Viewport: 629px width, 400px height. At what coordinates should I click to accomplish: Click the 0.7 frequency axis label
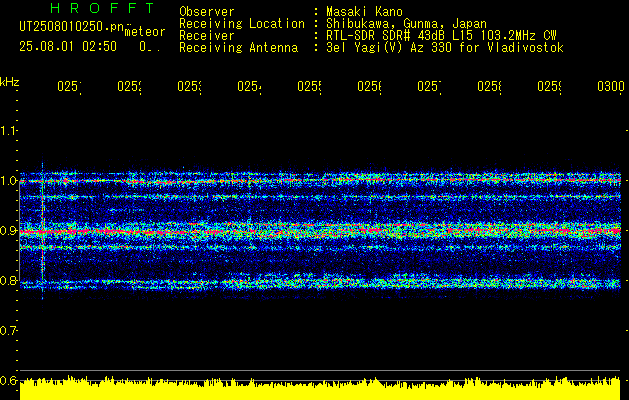point(8,331)
